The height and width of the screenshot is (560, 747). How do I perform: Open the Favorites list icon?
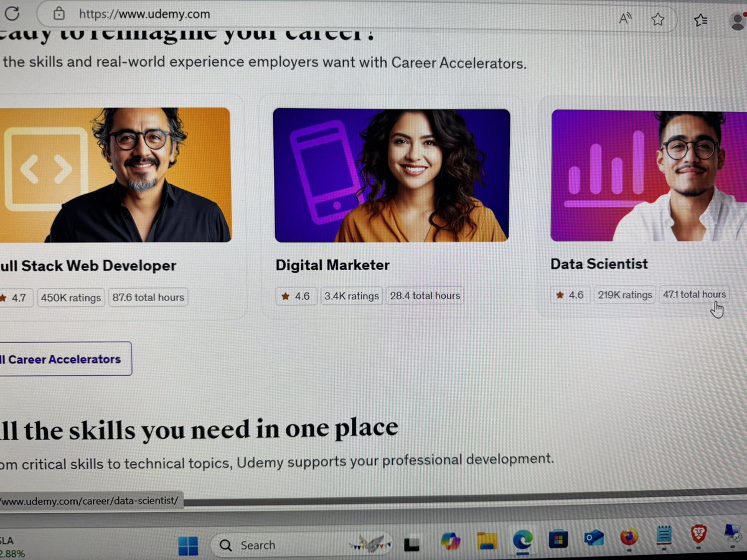click(x=701, y=20)
